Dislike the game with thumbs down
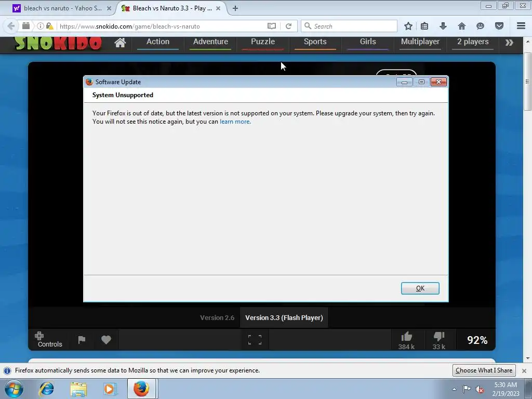 438,341
